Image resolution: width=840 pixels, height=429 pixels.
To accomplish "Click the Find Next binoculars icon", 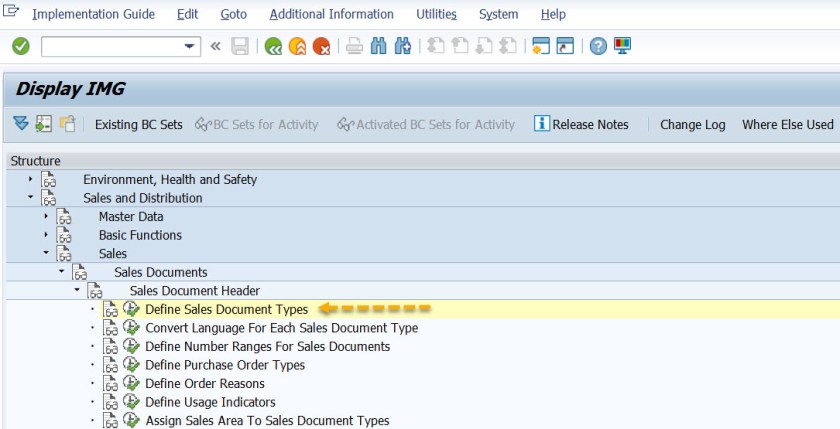I will (402, 47).
